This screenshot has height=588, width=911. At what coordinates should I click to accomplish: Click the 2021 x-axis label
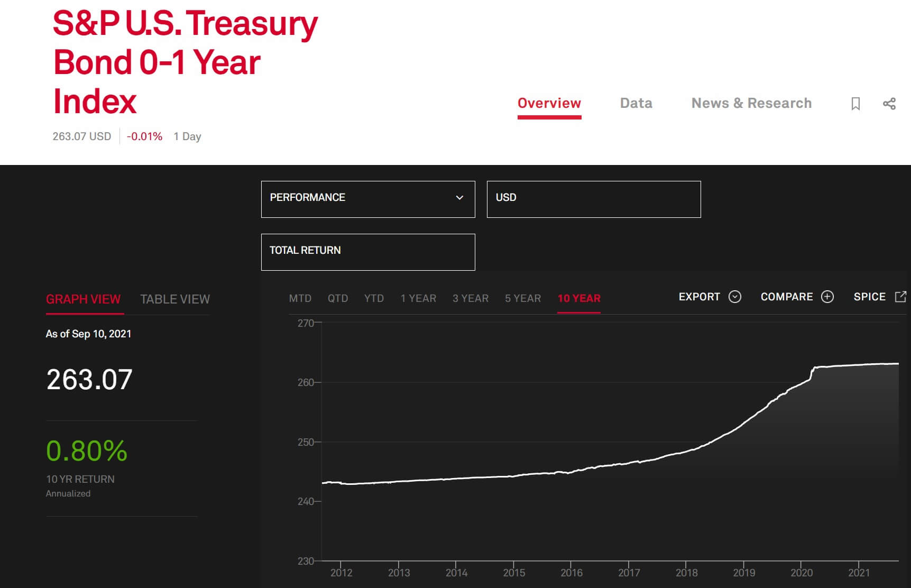click(x=859, y=573)
